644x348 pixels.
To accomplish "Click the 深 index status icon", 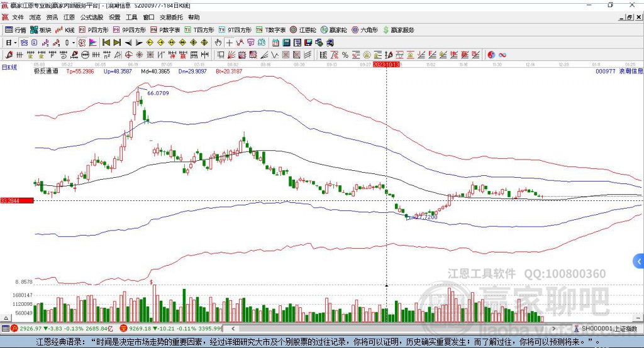I will coord(124,329).
